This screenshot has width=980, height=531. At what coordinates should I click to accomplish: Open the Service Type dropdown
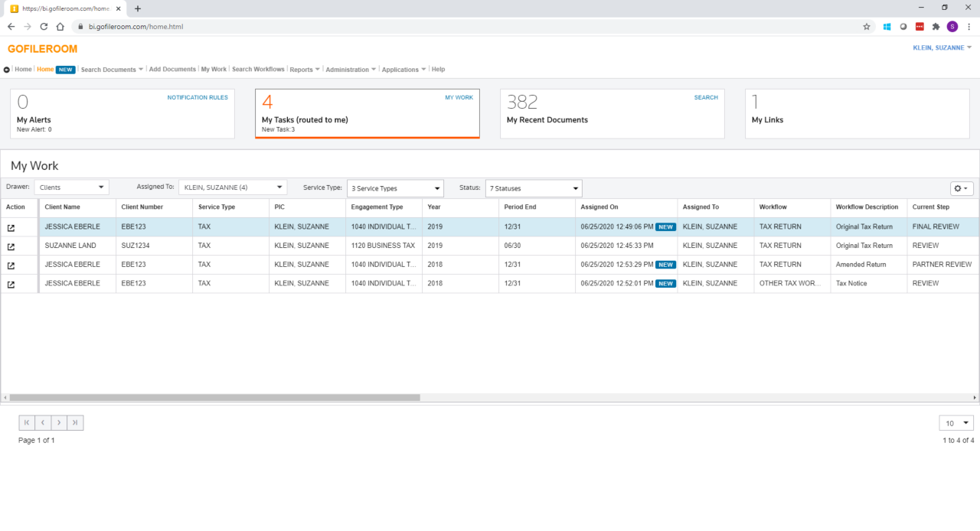394,188
